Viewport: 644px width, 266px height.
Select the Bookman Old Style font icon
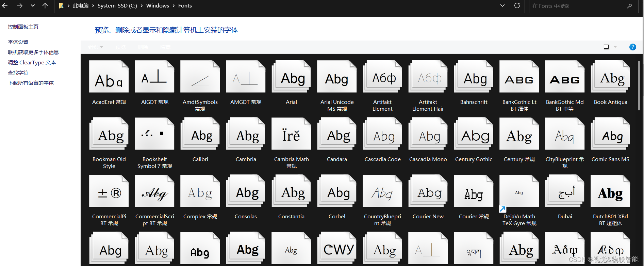coord(109,134)
